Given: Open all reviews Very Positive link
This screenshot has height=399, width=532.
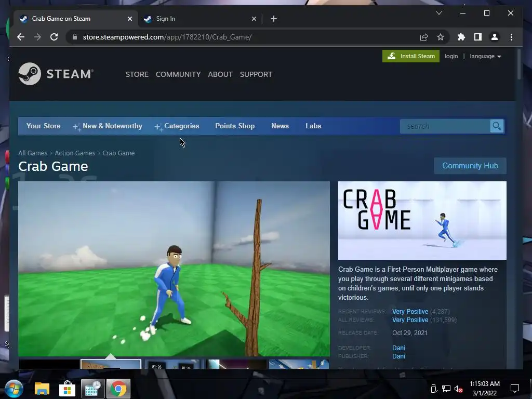Looking at the screenshot, I should coord(410,320).
